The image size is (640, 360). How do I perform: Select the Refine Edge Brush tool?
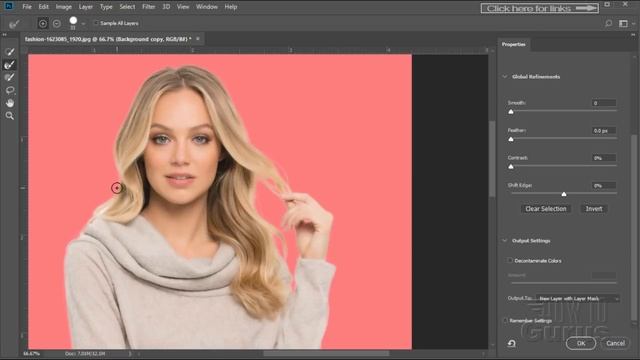point(10,64)
